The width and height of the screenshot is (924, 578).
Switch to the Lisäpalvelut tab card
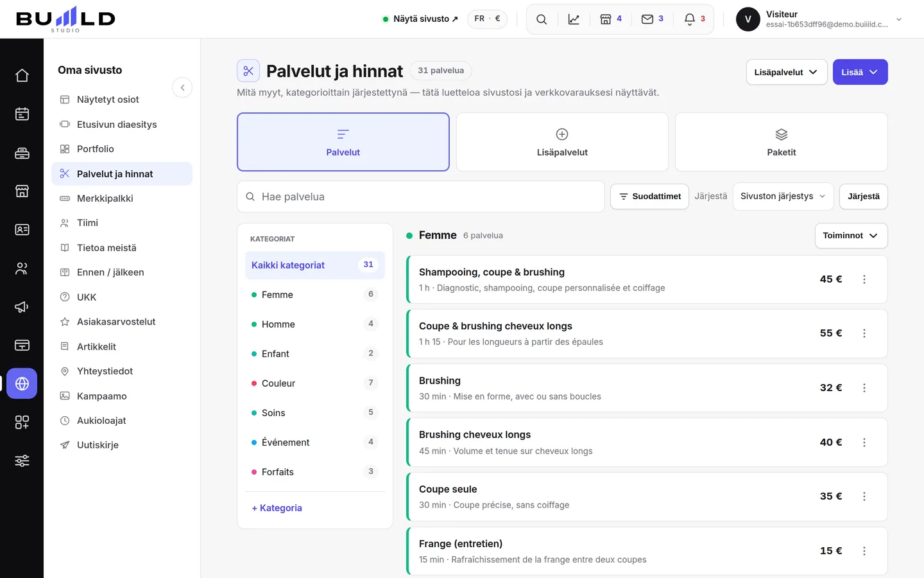point(562,142)
